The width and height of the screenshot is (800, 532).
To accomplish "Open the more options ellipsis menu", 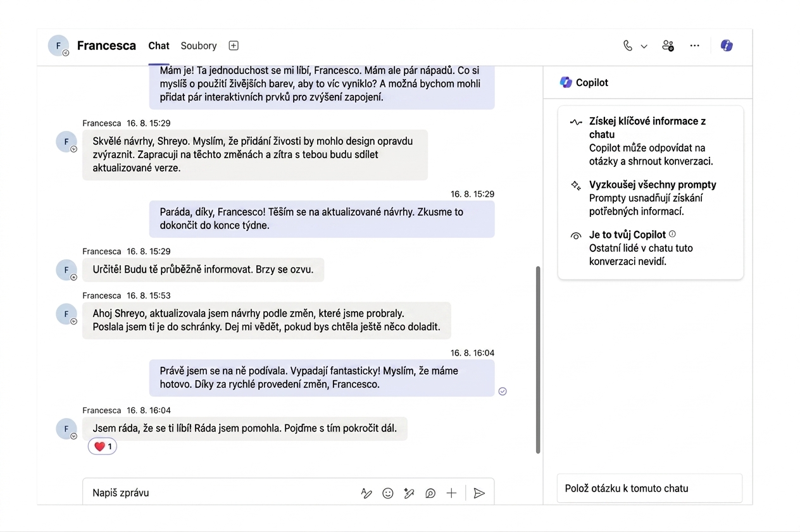I will point(695,46).
